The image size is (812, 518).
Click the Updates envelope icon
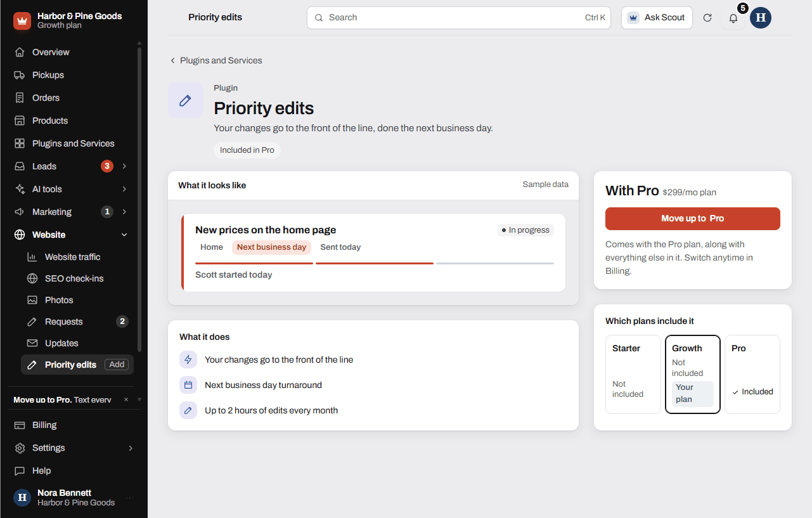pyautogui.click(x=32, y=343)
